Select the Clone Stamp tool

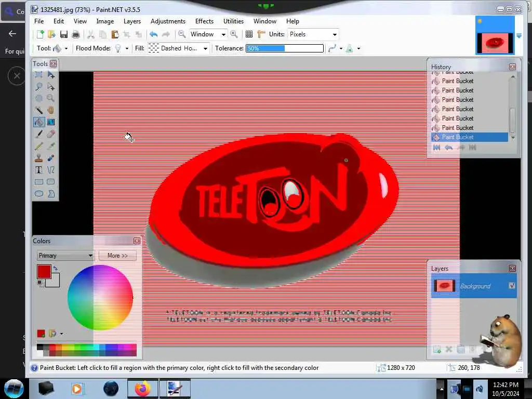click(38, 158)
